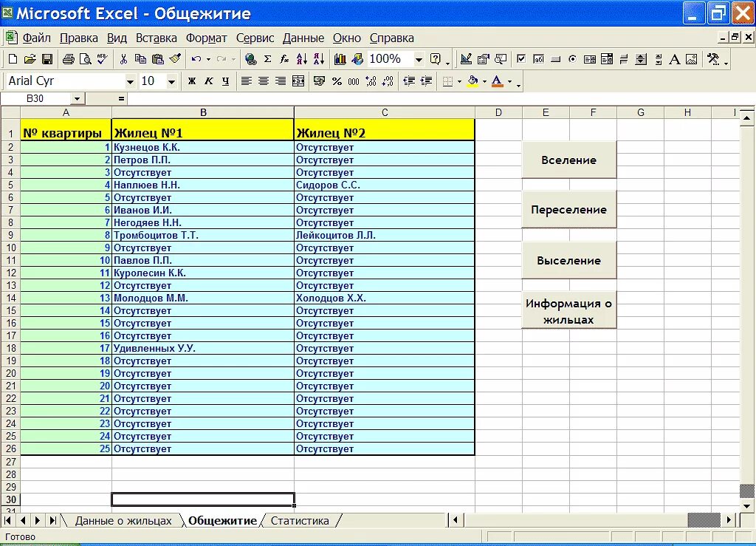Image resolution: width=756 pixels, height=546 pixels.
Task: Select spin button control tool
Action: [x=641, y=59]
